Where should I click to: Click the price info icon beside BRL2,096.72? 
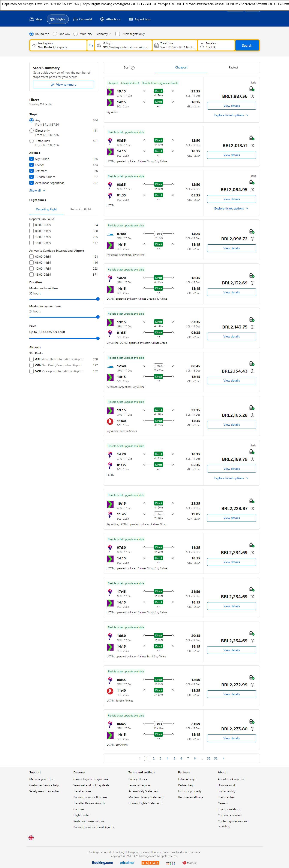click(x=252, y=239)
